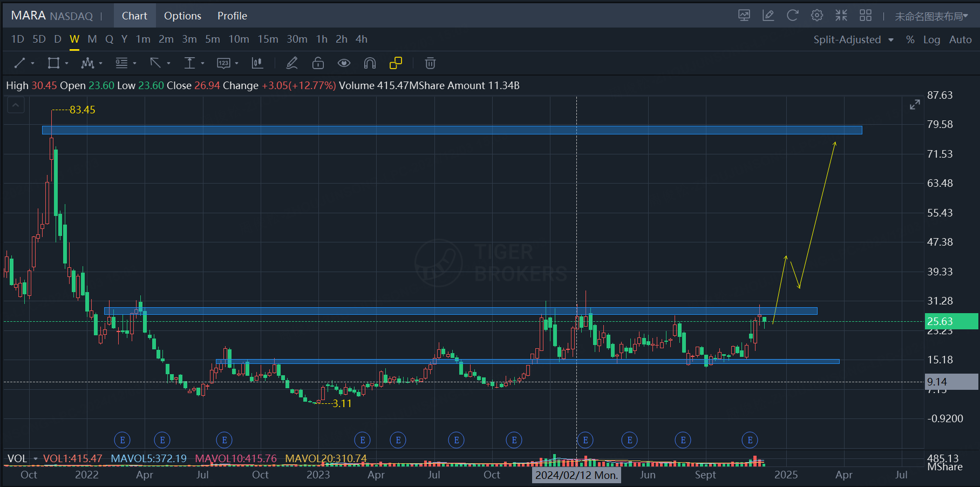Open the multi-chart grid layout icon
980x487 pixels.
click(866, 16)
